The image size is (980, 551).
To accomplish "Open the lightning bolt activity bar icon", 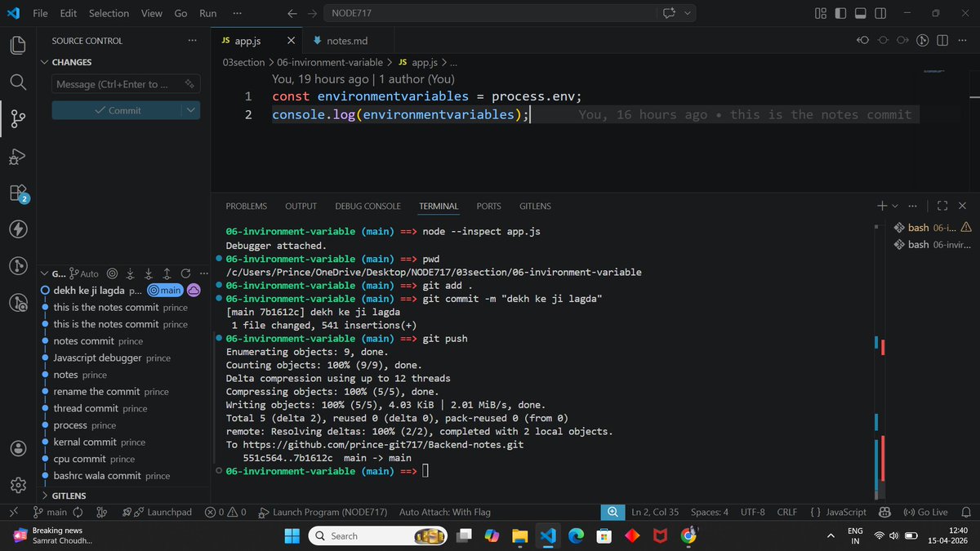I will pos(18,229).
